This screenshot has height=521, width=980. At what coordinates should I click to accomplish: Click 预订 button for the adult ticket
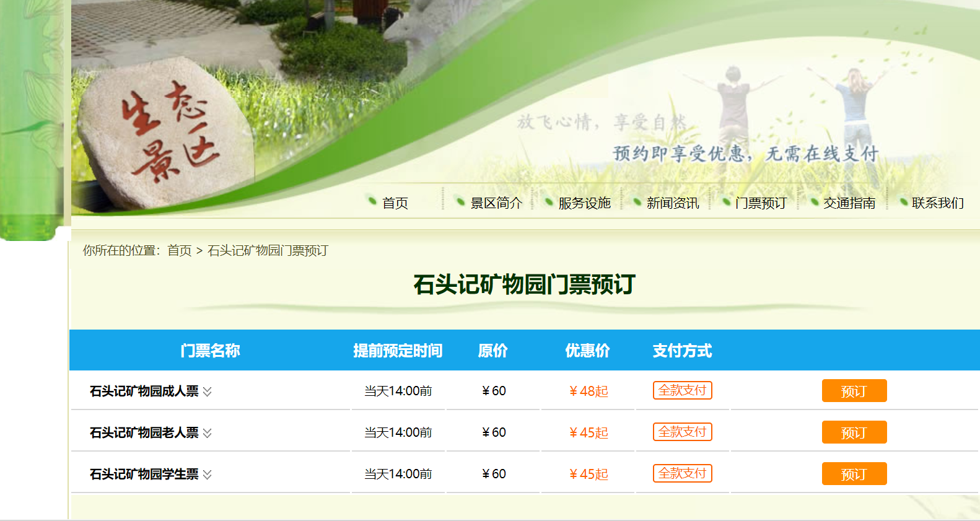(x=854, y=391)
